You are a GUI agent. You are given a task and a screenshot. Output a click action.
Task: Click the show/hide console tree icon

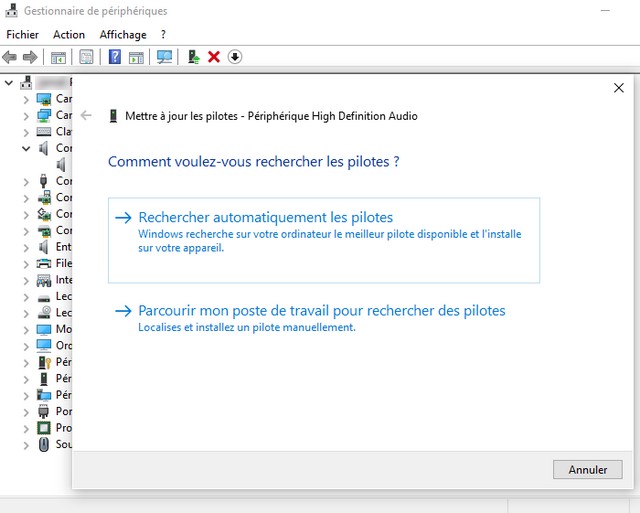(59, 57)
